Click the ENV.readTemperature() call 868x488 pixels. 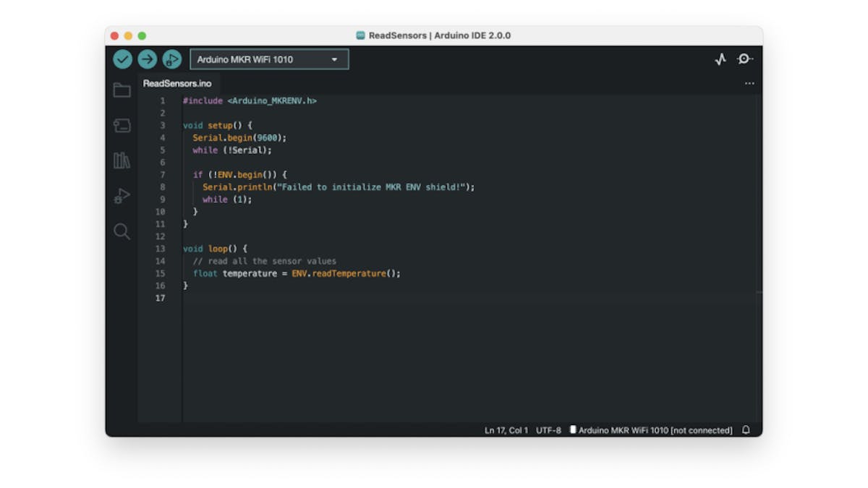[344, 273]
